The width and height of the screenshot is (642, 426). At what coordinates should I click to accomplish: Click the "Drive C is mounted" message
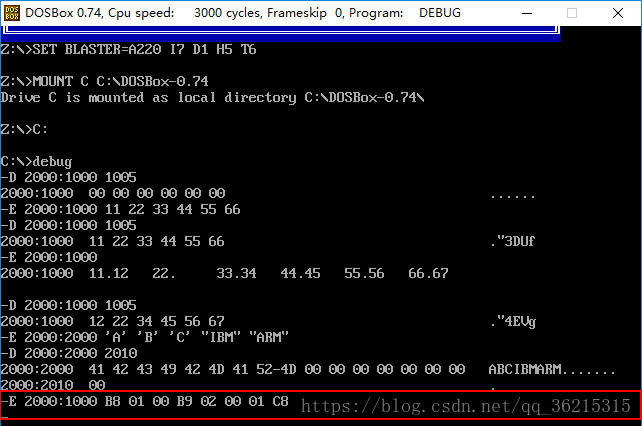coord(212,97)
